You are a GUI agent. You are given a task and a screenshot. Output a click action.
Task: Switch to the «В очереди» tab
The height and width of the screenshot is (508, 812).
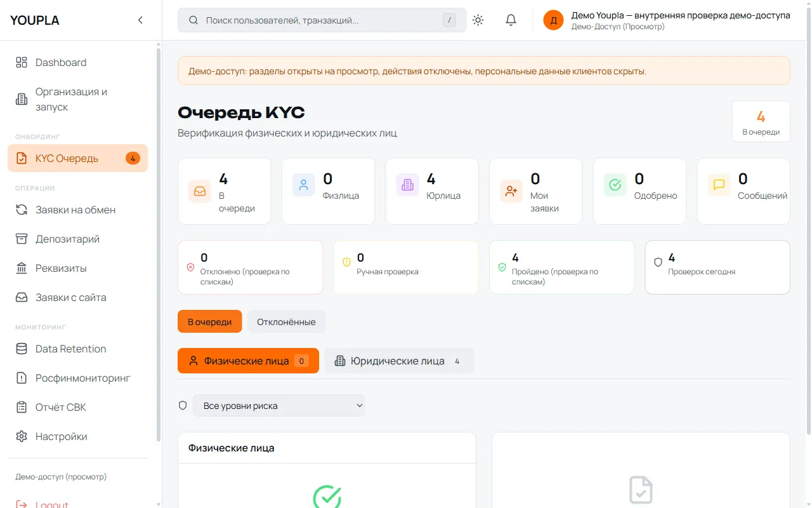coord(209,322)
